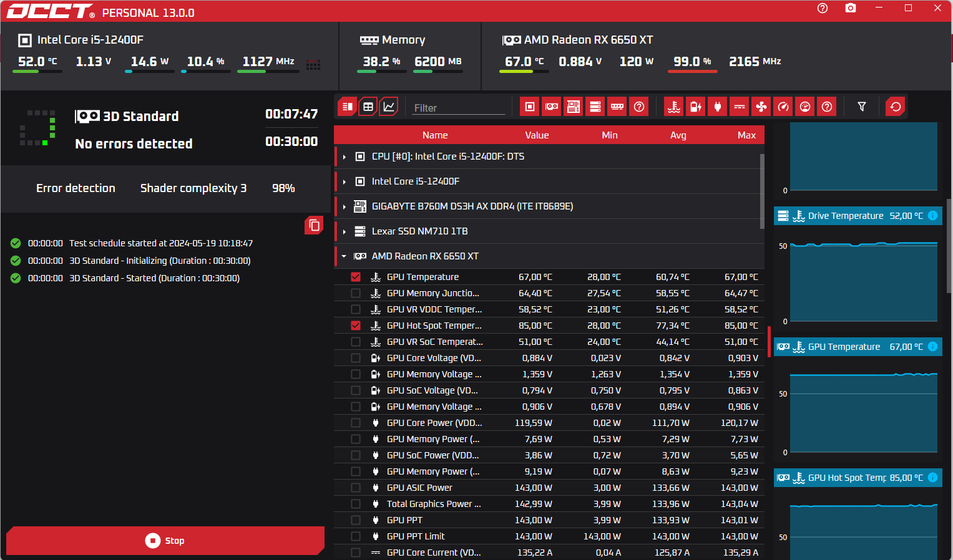The width and height of the screenshot is (953, 560).
Task: Toggle the CPU sensor filter icon
Action: tap(530, 107)
